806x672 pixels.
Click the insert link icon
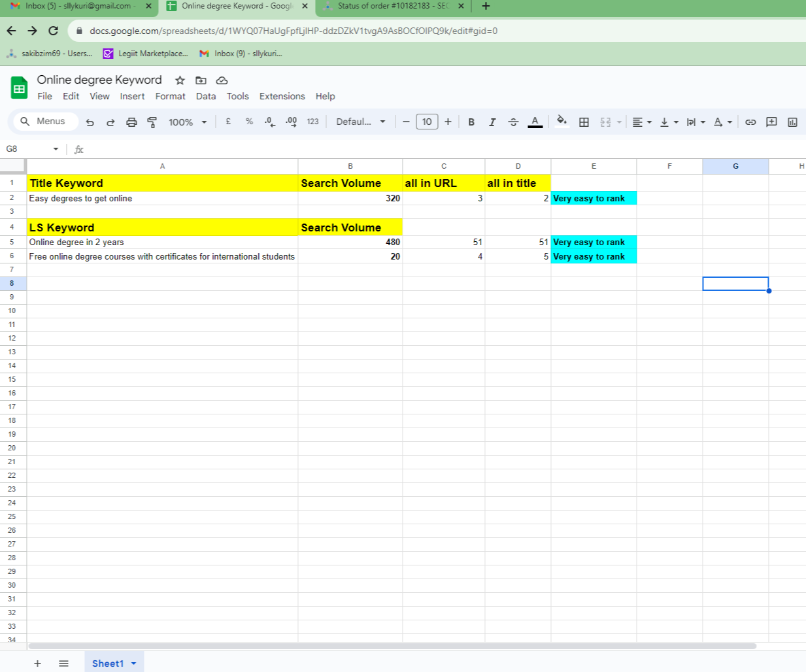click(750, 122)
